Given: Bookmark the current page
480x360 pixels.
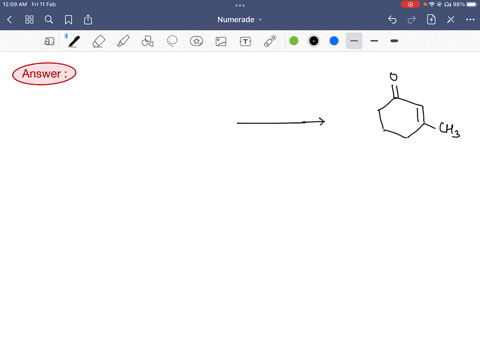Looking at the screenshot, I should coord(68,20).
